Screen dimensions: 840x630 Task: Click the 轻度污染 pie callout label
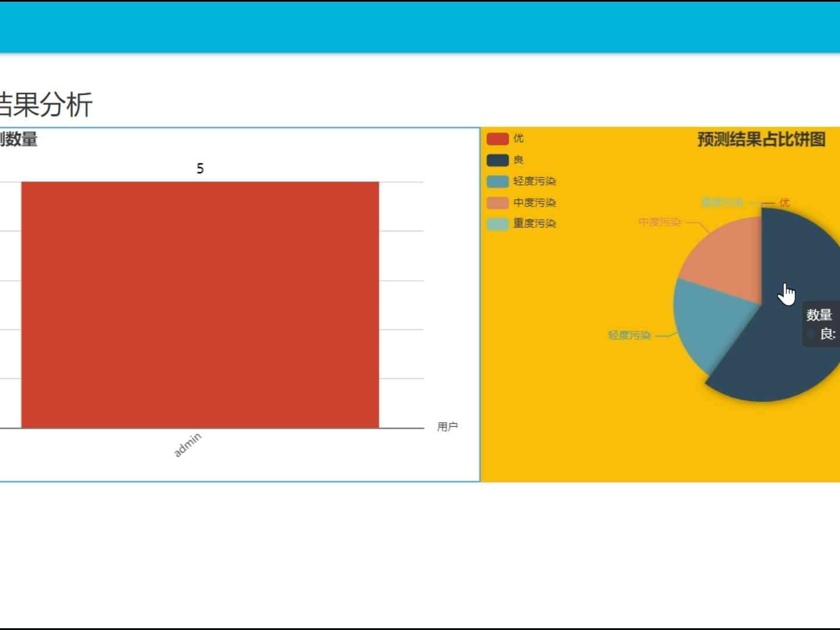(629, 335)
